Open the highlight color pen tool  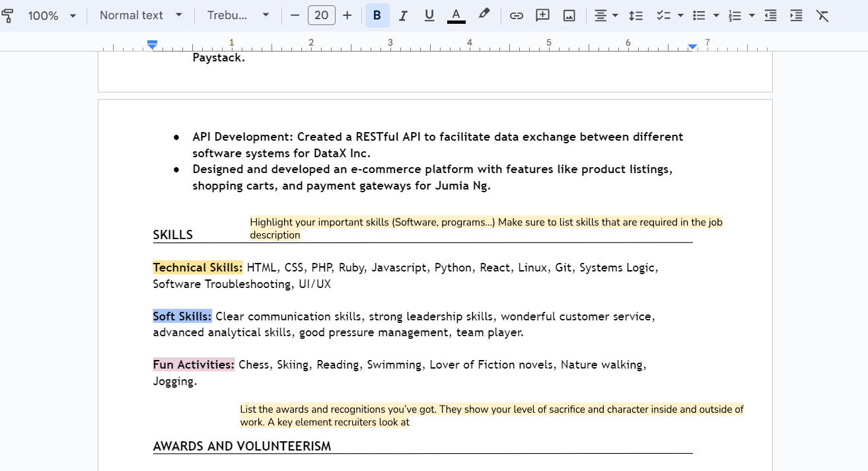[484, 15]
